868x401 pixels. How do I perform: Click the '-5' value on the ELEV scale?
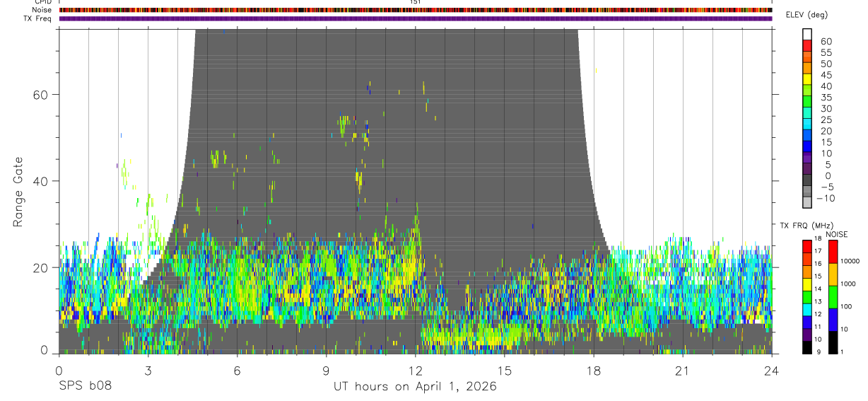click(827, 187)
